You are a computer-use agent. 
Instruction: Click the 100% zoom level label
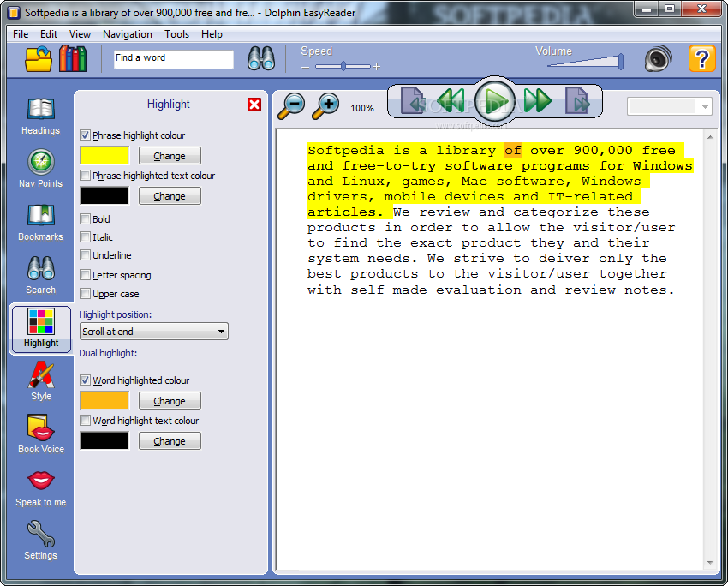click(x=362, y=108)
